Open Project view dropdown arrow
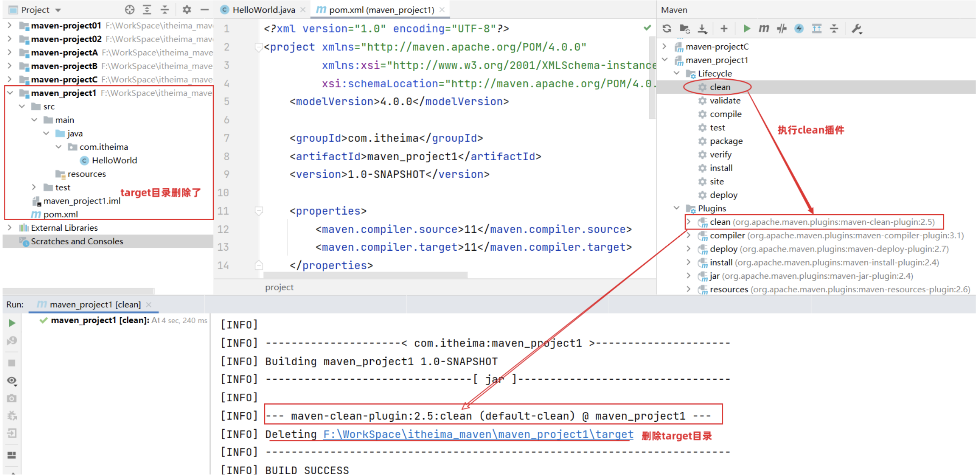Screen dimensions: 980x475 pyautogui.click(x=58, y=10)
